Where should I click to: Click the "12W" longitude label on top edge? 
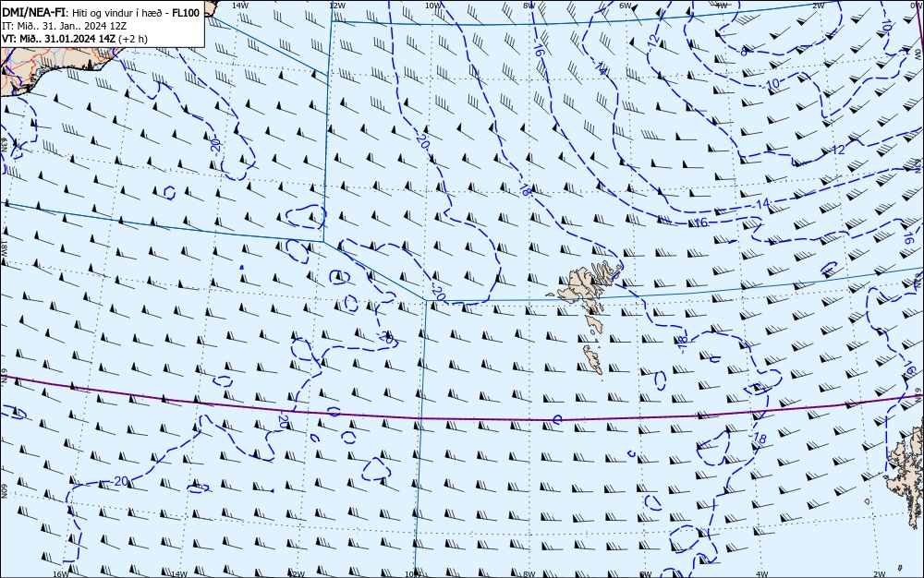(x=336, y=6)
